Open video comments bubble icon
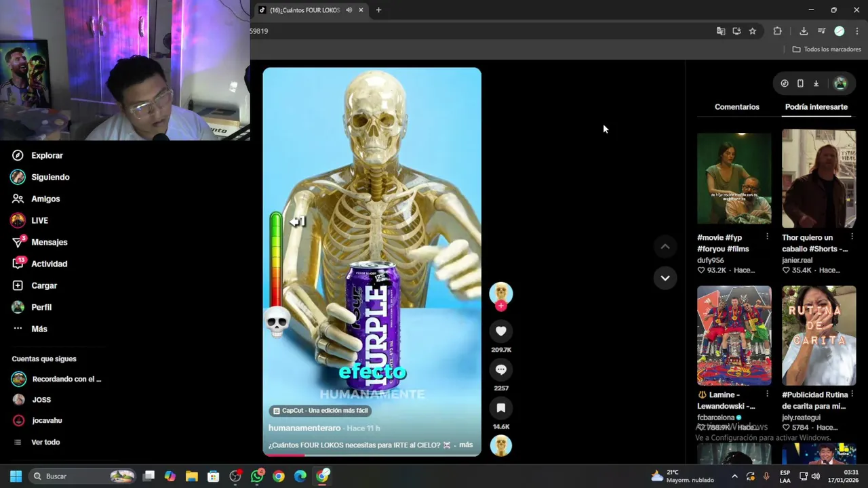This screenshot has width=868, height=488. pyautogui.click(x=501, y=369)
